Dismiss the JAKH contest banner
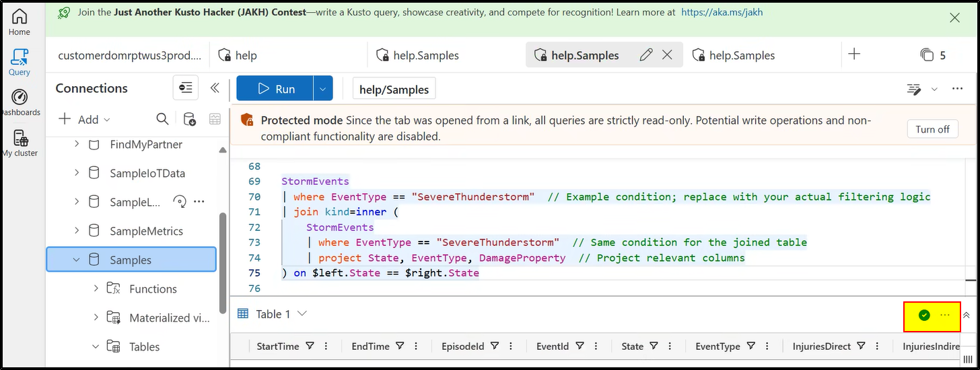 954,18
